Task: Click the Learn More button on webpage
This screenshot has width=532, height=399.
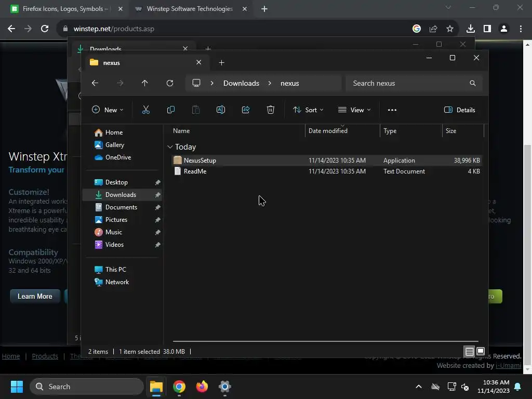Action: 35,296
